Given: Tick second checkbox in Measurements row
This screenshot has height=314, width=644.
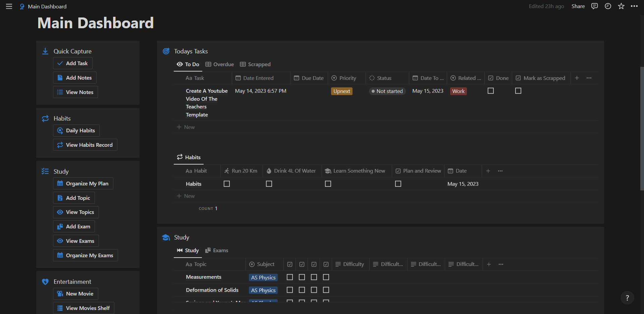Looking at the screenshot, I should (302, 277).
